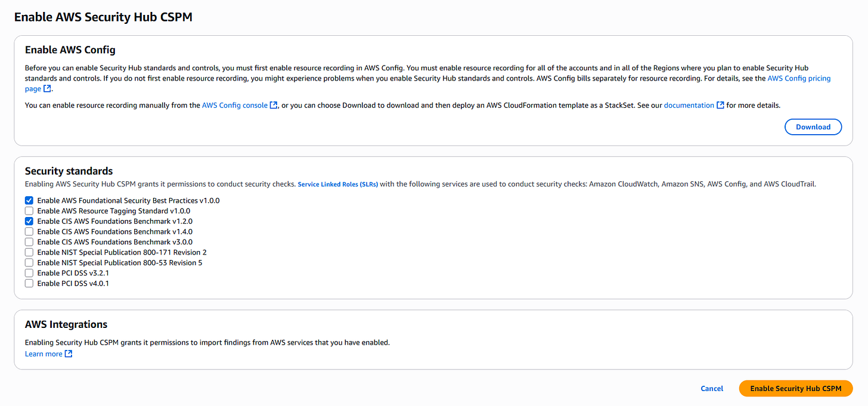Viewport: 868px width, 406px height.
Task: Open Learn more link under AWS Integrations
Action: [44, 354]
